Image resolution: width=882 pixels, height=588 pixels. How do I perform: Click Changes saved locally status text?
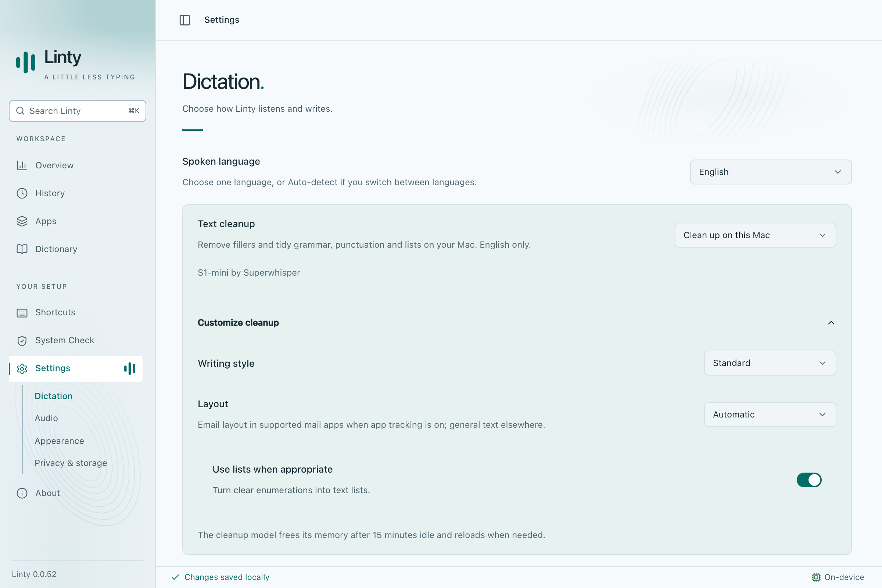[227, 577]
